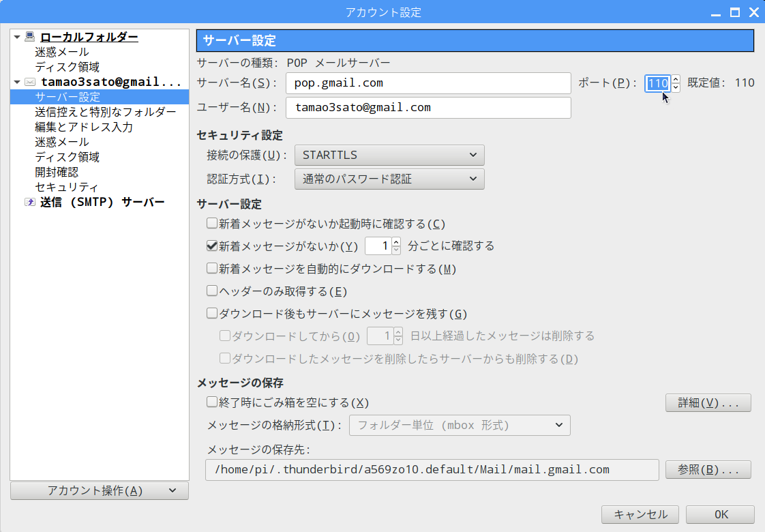Close the アカウント設定 window
The width and height of the screenshot is (765, 532).
(754, 12)
